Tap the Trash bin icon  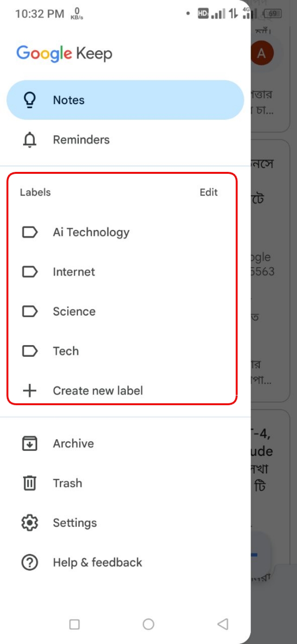click(x=30, y=483)
